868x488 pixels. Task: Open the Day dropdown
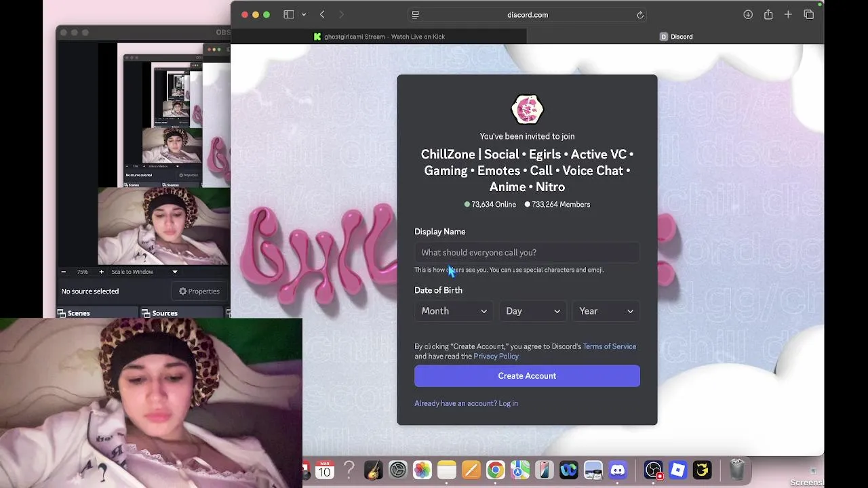click(533, 311)
